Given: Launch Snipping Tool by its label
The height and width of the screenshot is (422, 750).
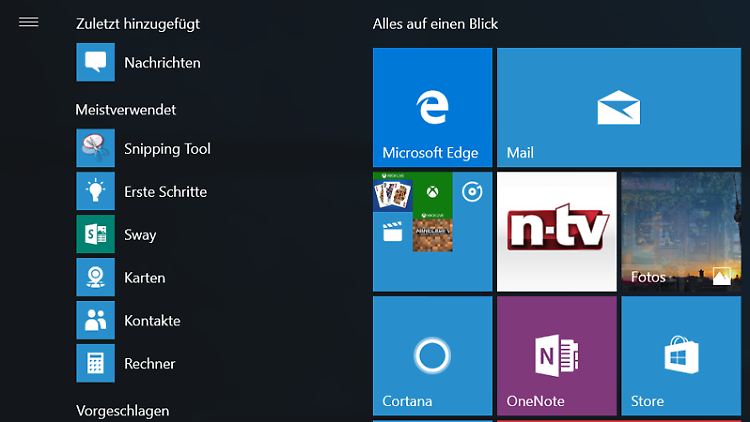Looking at the screenshot, I should click(x=167, y=149).
